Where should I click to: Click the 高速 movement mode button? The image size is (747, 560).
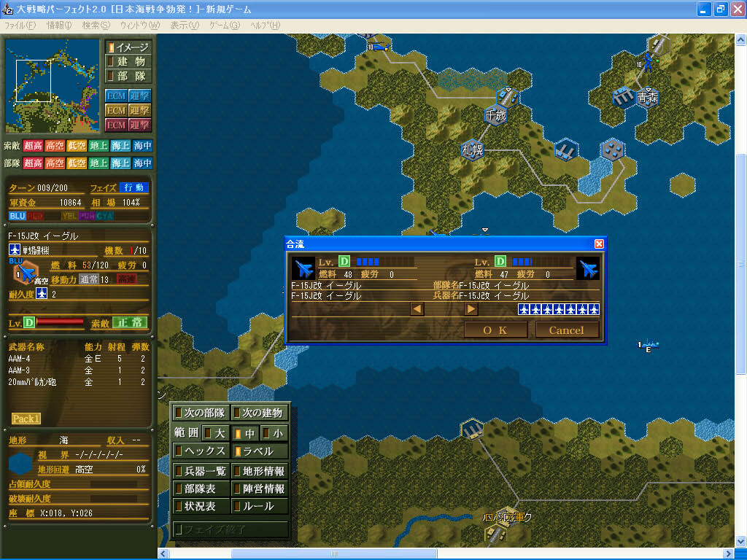coord(127,279)
